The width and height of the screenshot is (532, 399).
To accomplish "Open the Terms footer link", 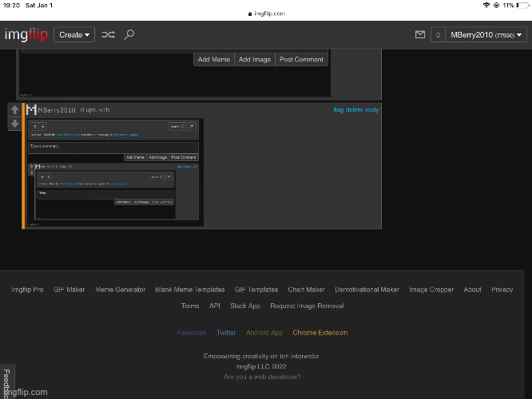I will point(190,306).
